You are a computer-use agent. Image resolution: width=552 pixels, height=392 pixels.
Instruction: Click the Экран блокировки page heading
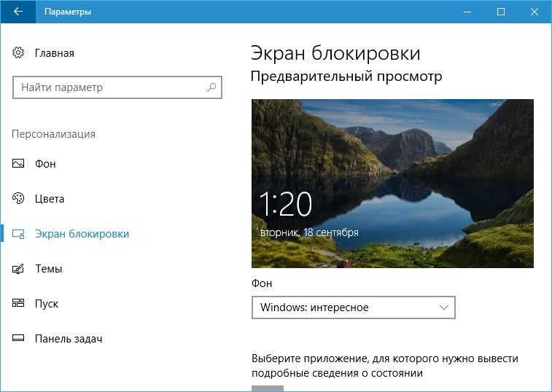coord(335,53)
